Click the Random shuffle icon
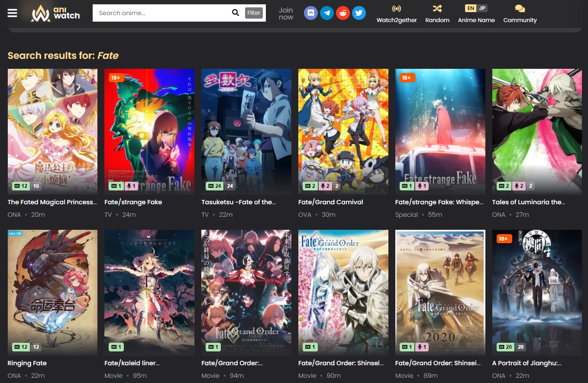Screen dimensions: 588x383 click(437, 9)
